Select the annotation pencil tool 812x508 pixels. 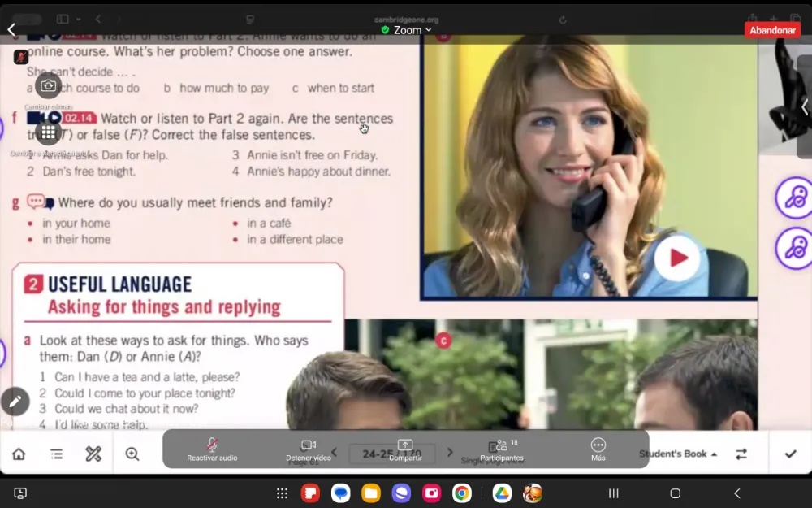(x=15, y=402)
